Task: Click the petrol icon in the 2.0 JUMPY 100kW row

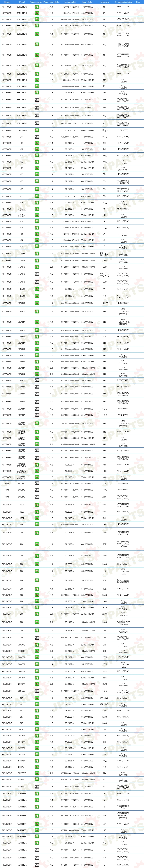Action: pos(37,267)
